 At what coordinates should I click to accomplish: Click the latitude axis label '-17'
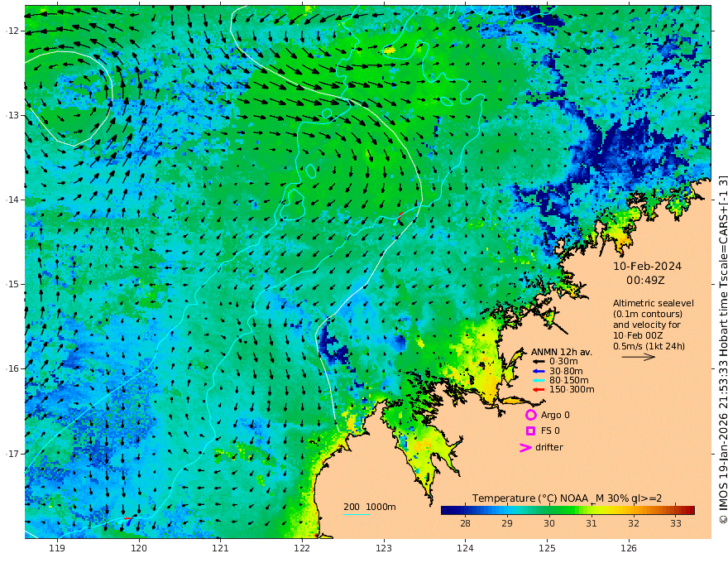(x=12, y=454)
